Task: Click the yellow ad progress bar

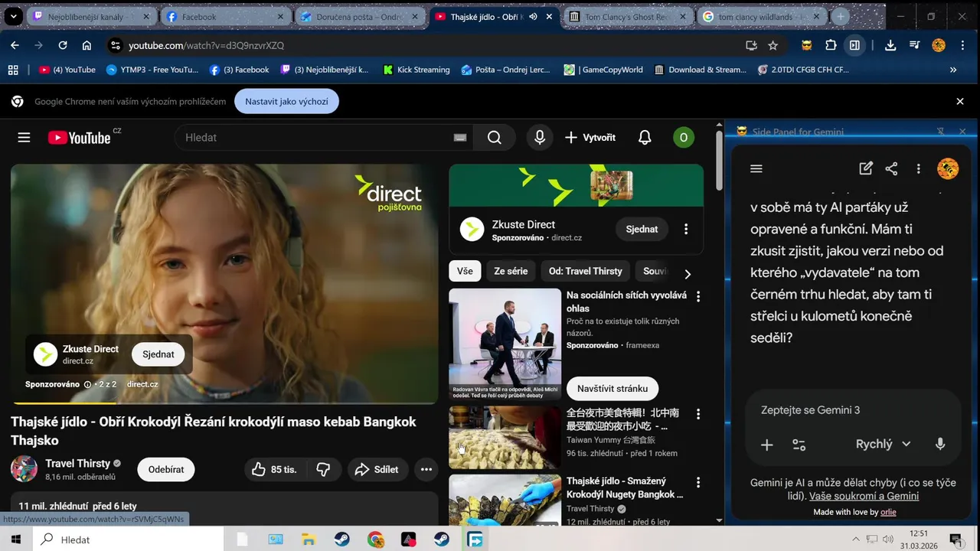Action: point(64,403)
